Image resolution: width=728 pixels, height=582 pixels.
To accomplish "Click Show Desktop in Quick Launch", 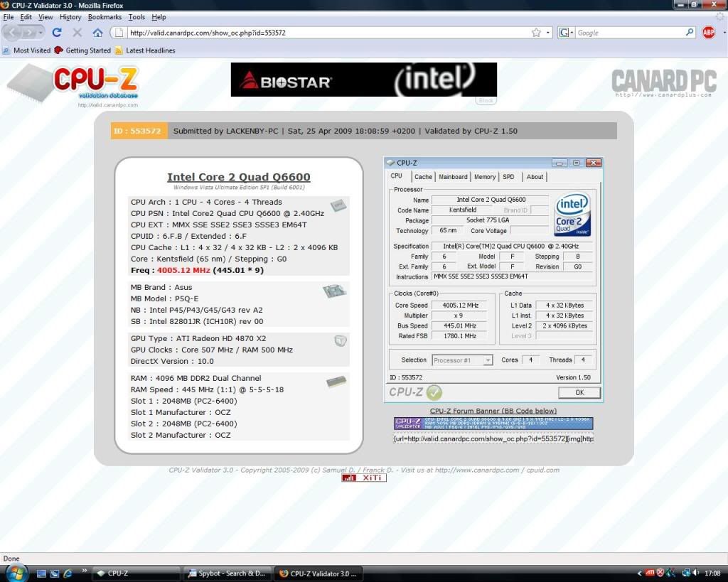I will (x=41, y=573).
